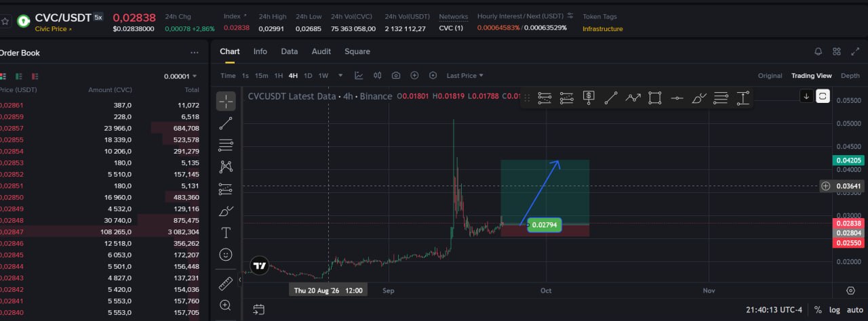
Task: Select the 15m interval
Action: [x=261, y=76]
